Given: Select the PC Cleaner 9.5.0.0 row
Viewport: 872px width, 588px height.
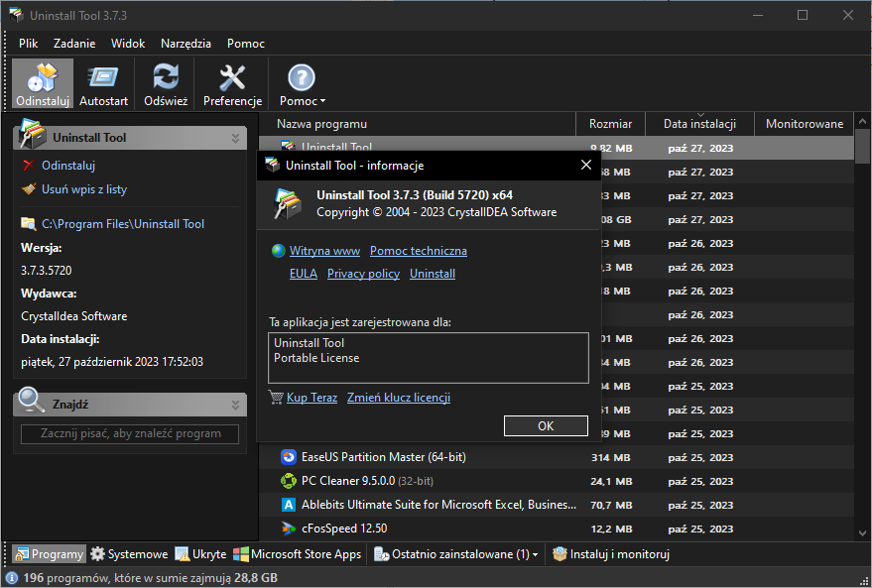Looking at the screenshot, I should (x=557, y=481).
